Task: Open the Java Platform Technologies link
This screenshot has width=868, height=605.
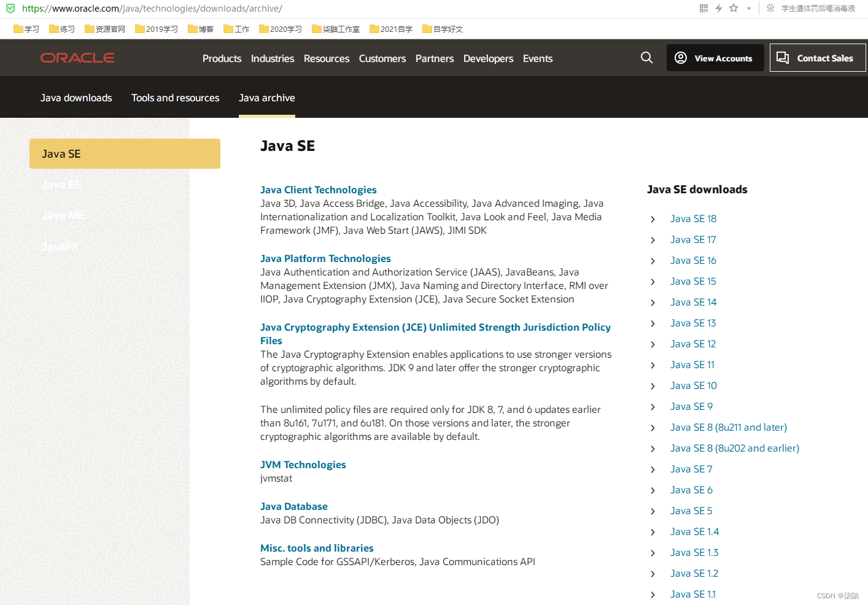Action: [x=325, y=258]
